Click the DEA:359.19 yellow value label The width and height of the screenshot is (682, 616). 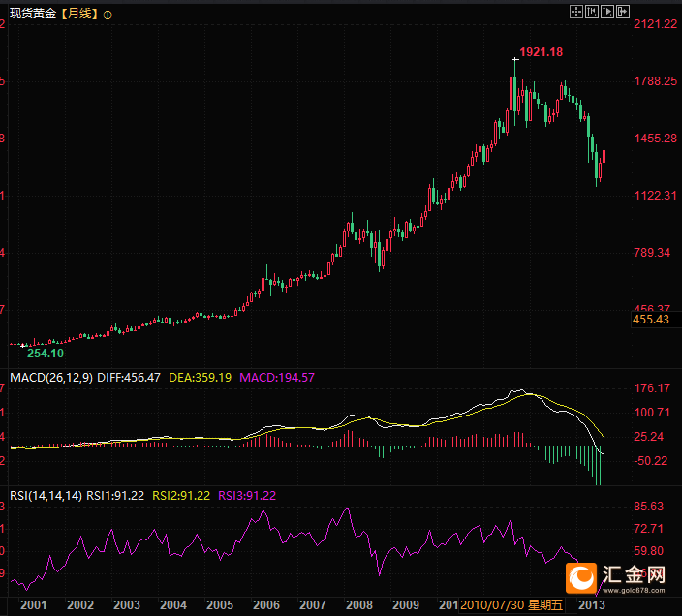pyautogui.click(x=200, y=377)
